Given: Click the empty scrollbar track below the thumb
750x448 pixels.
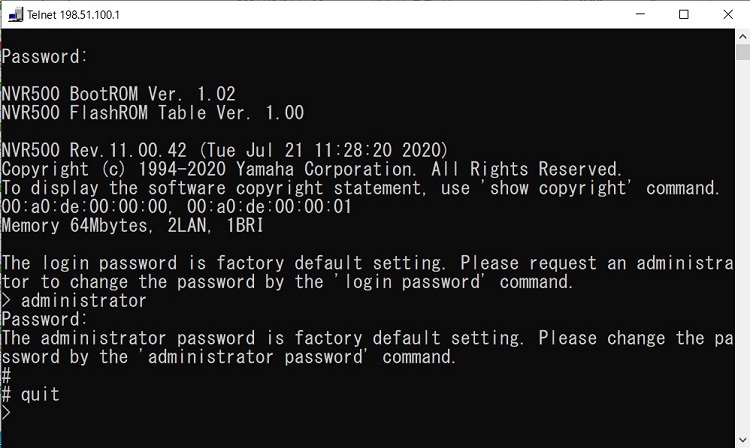Looking at the screenshot, I should (x=742, y=250).
